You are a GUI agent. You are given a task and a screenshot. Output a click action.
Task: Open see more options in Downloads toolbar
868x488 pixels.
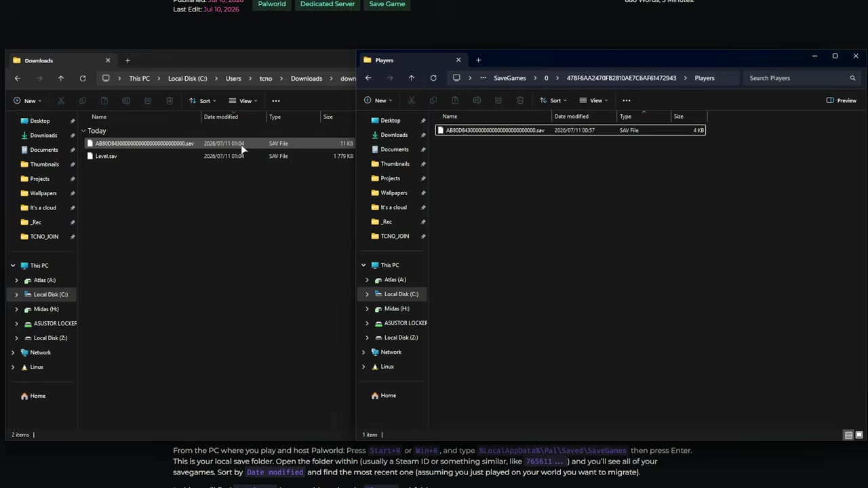[x=276, y=101]
